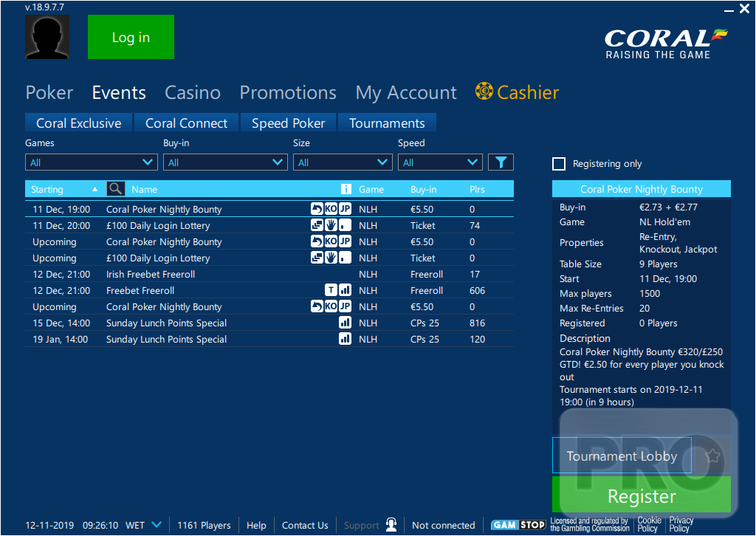The image size is (756, 536).
Task: Select the 19 Jan, 14:00 Sunday Lunch Points Special
Action: coord(269,339)
